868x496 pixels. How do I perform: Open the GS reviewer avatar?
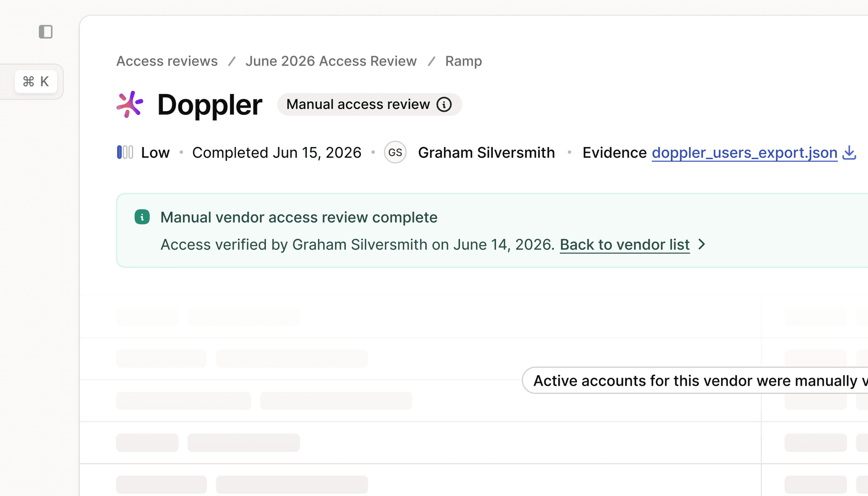point(395,152)
